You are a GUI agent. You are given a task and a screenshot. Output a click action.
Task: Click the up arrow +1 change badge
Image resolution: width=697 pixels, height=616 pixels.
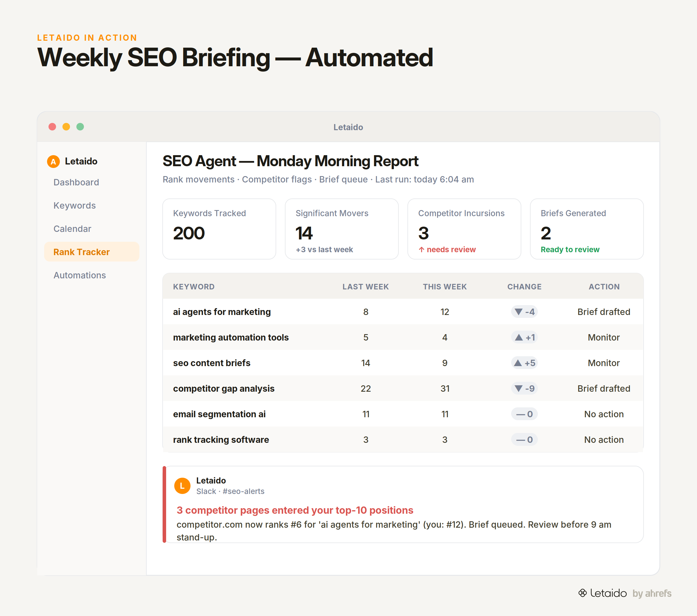point(524,337)
